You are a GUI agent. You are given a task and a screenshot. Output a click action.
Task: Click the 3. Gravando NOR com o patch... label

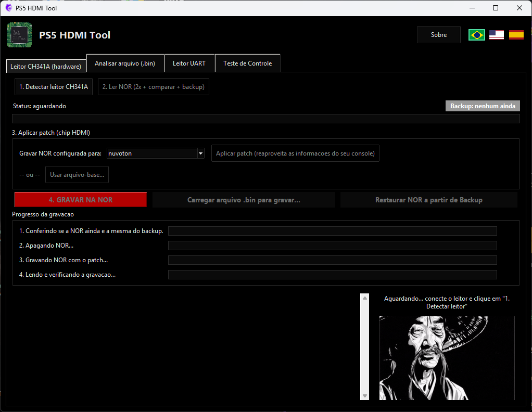click(64, 260)
